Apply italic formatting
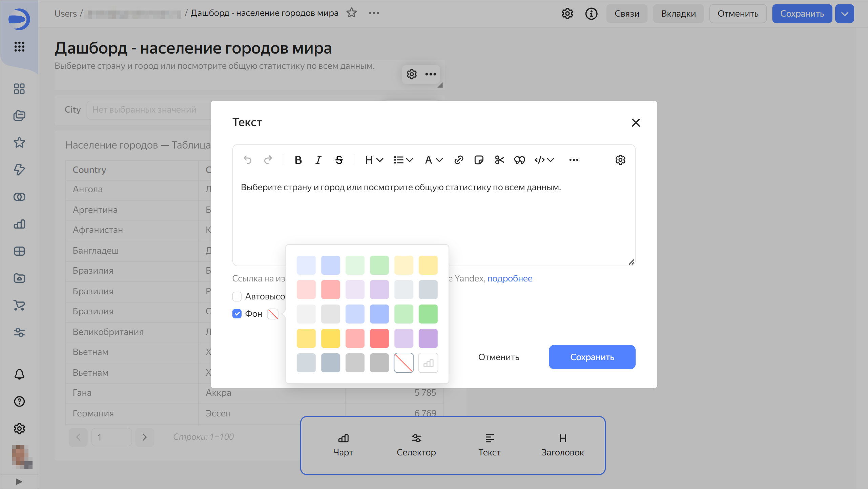The width and height of the screenshot is (868, 489). [x=318, y=160]
